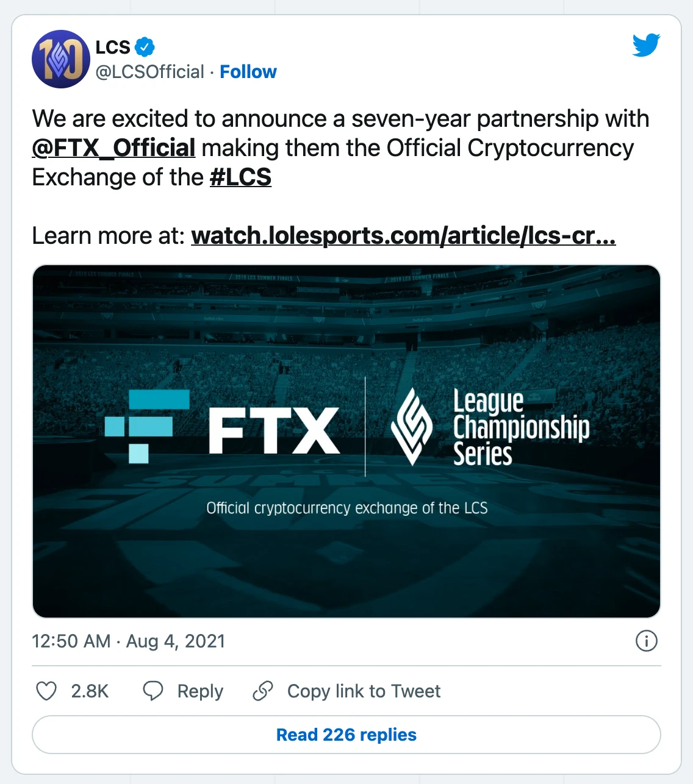The height and width of the screenshot is (784, 693).
Task: Open the watch.lolesports.com article link
Action: click(x=403, y=236)
